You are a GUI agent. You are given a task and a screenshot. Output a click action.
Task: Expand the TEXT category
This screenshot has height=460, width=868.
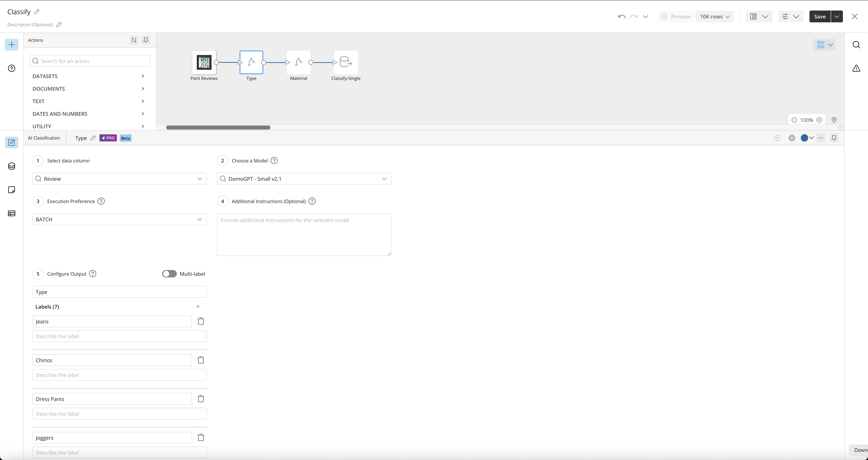[x=89, y=101]
